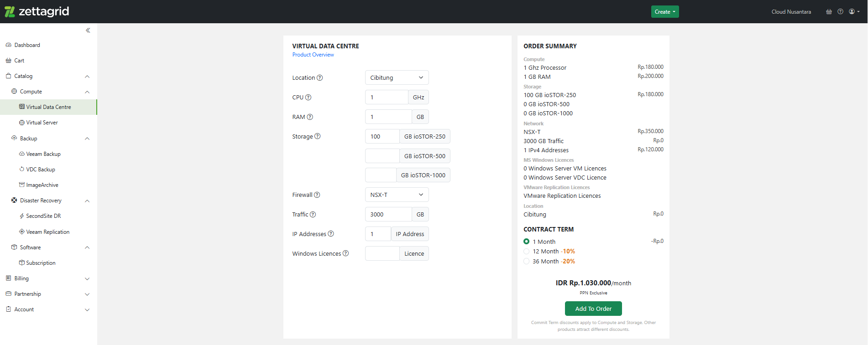
Task: Click the ImageArchive icon
Action: (x=21, y=185)
